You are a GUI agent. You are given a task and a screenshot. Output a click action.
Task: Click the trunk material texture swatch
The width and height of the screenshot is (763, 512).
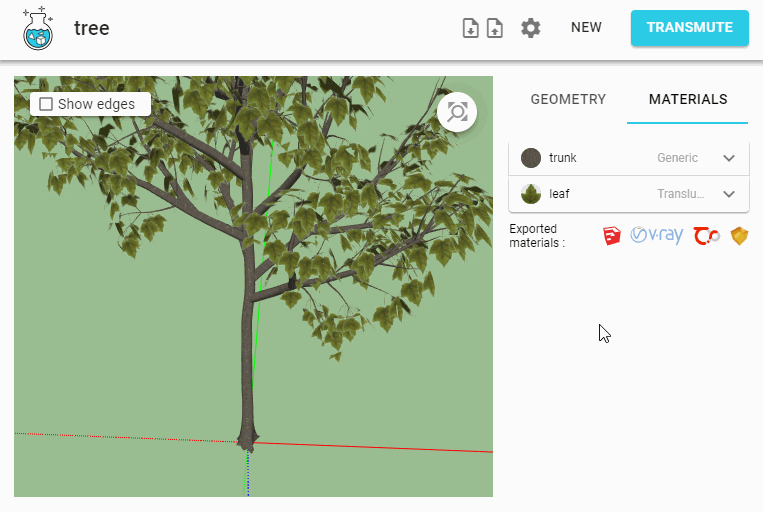pos(531,158)
